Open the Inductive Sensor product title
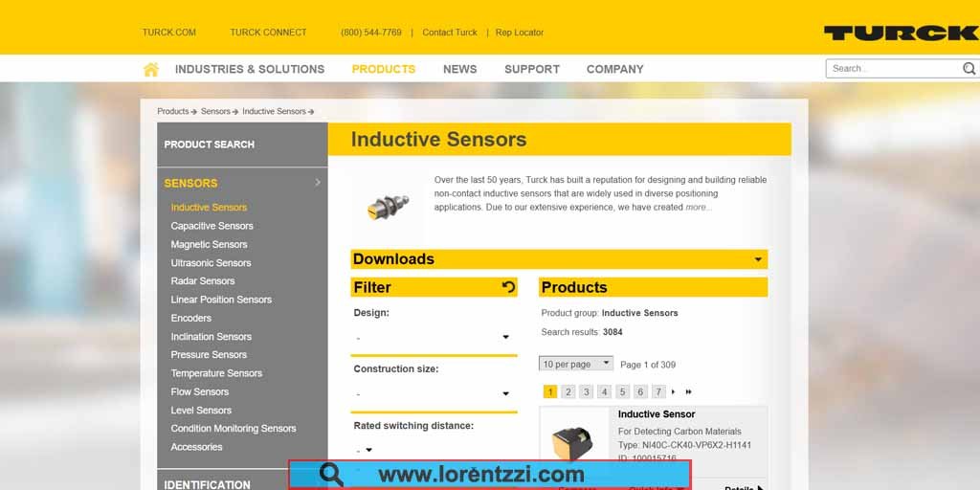 pos(657,414)
